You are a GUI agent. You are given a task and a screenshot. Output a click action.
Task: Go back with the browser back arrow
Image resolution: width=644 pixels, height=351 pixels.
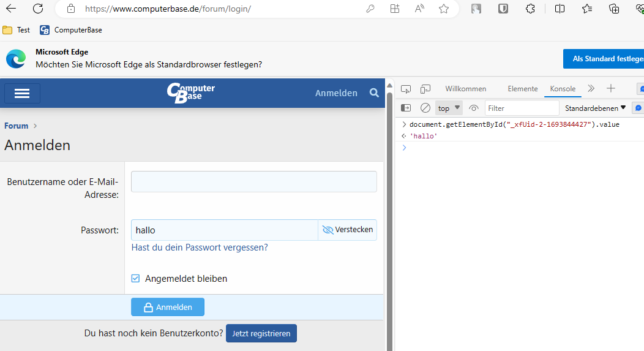tap(11, 8)
